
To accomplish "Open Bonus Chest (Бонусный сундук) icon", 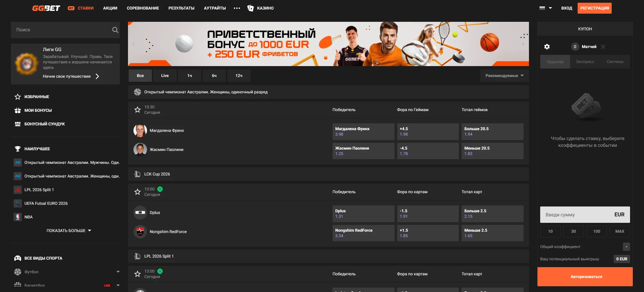I will (18, 124).
